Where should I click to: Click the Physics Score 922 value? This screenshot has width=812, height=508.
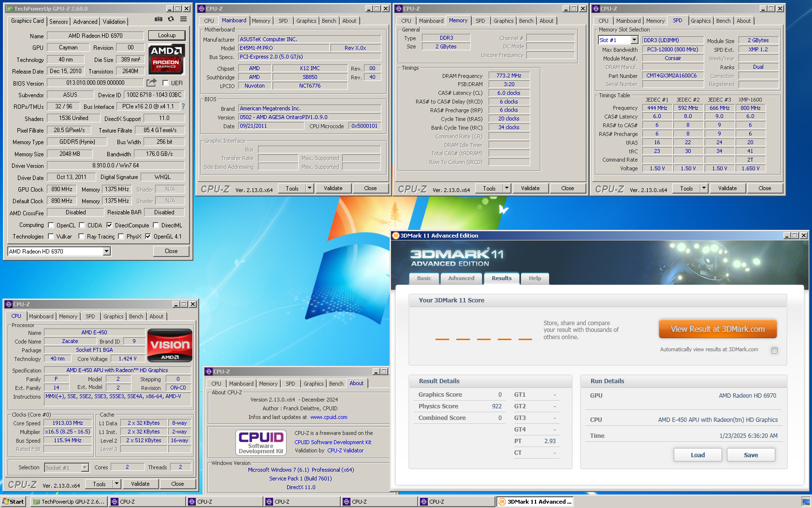pyautogui.click(x=496, y=406)
